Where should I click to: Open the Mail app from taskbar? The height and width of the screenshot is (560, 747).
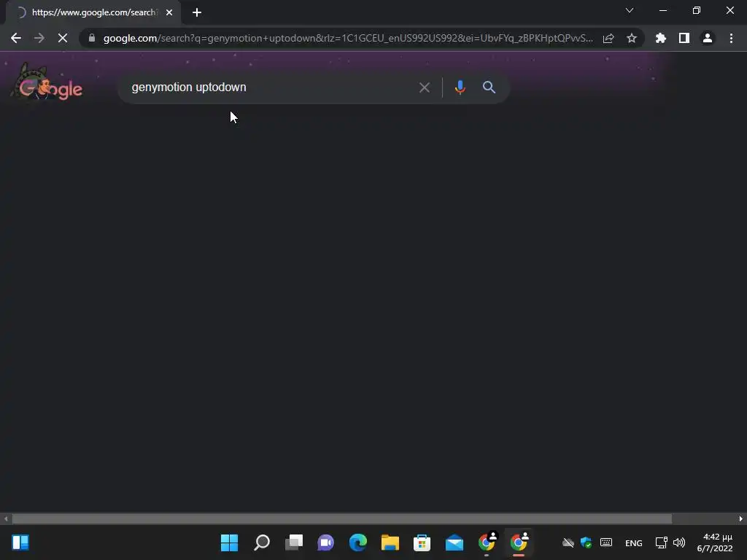[x=454, y=542]
